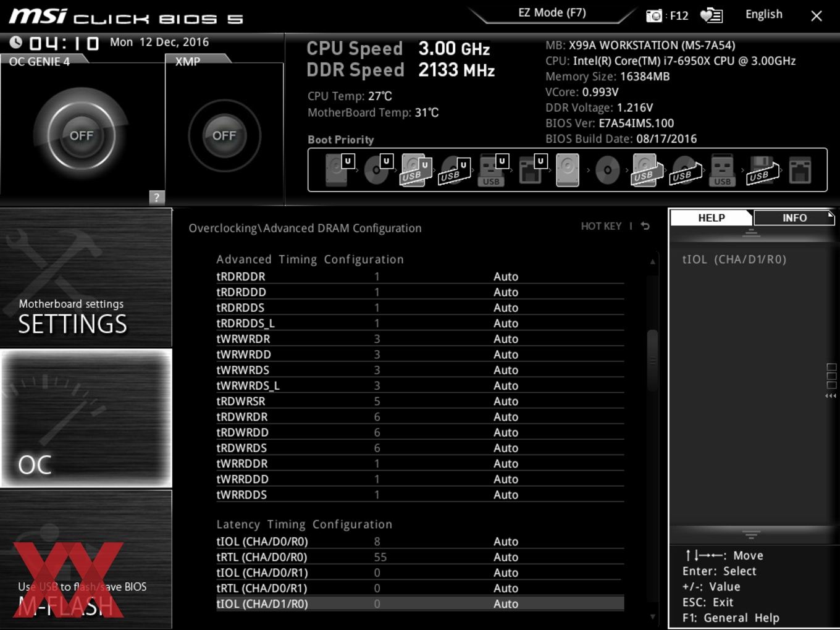Select the UEFI CD/DVD boot device icon

pyautogui.click(x=377, y=170)
